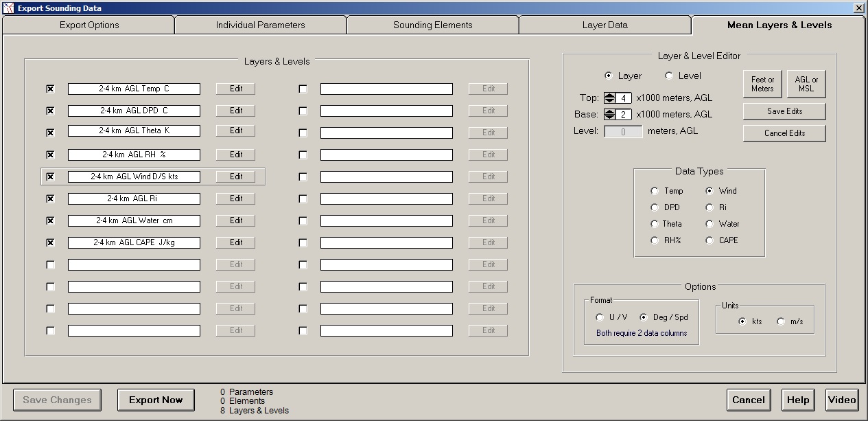
Task: Choose the Theta data type
Action: click(655, 224)
